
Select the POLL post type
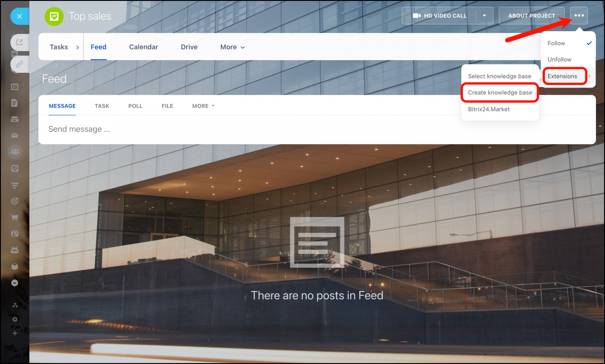point(135,106)
